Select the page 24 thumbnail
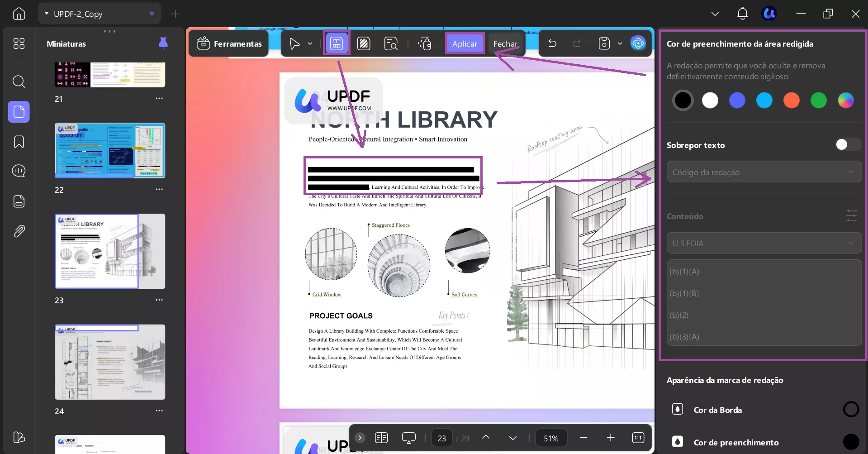The height and width of the screenshot is (454, 868). click(x=110, y=362)
